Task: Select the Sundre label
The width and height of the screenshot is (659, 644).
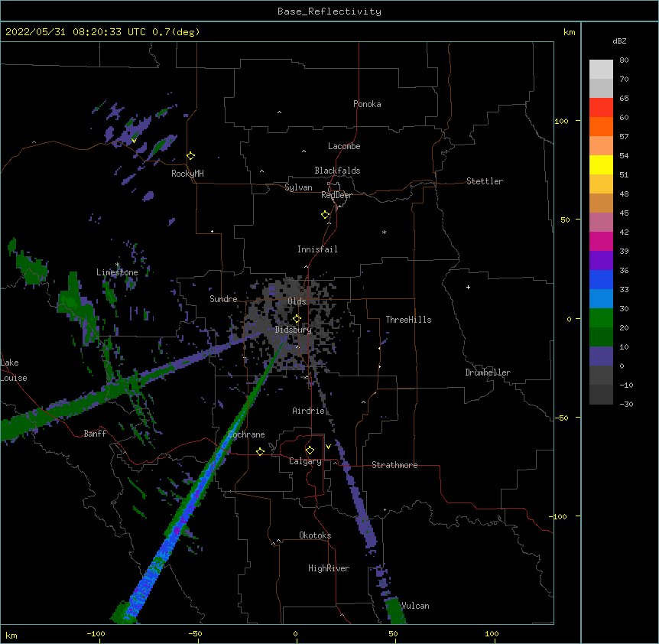Action: pos(223,299)
